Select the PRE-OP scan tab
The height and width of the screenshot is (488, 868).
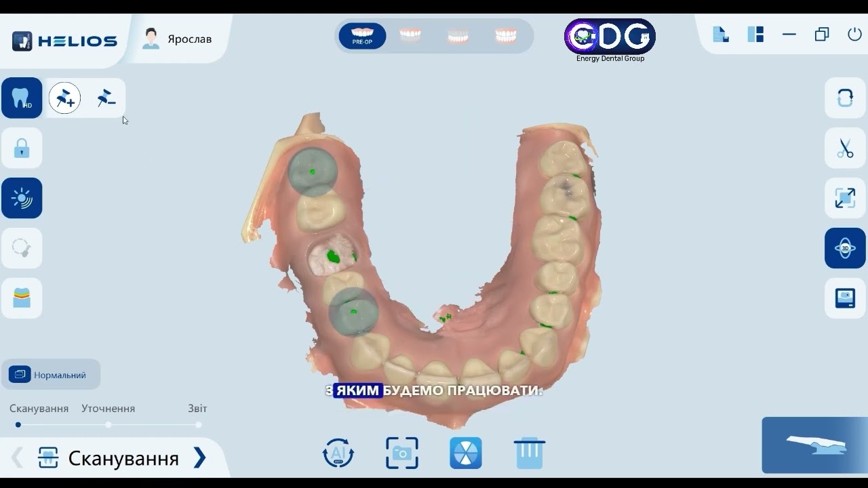coord(363,36)
